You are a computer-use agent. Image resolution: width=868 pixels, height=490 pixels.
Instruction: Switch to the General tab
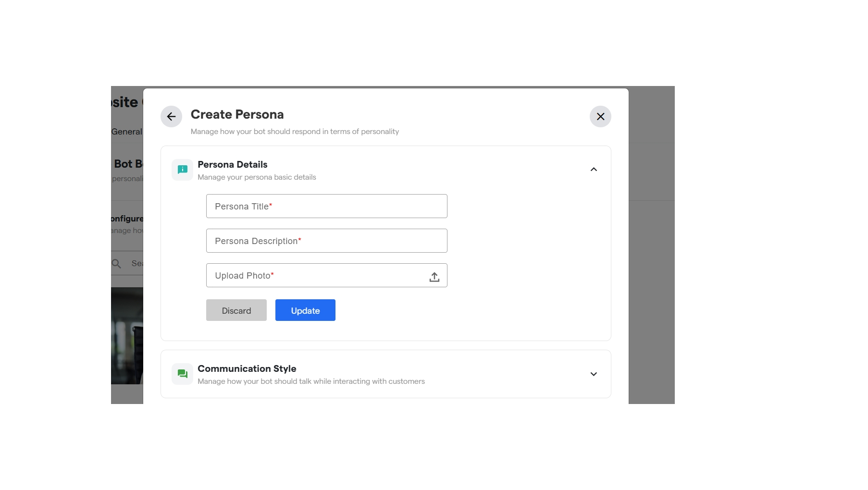tap(126, 131)
